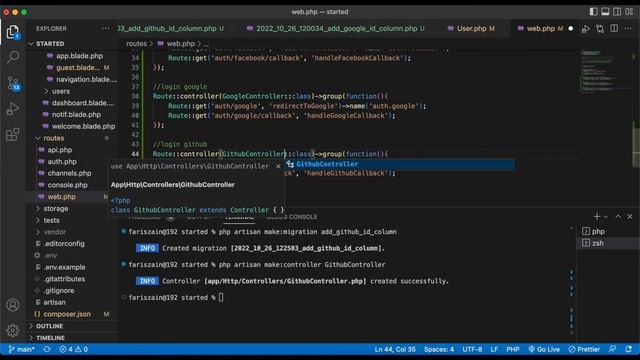Click the new terminal plus icon

coord(596,216)
